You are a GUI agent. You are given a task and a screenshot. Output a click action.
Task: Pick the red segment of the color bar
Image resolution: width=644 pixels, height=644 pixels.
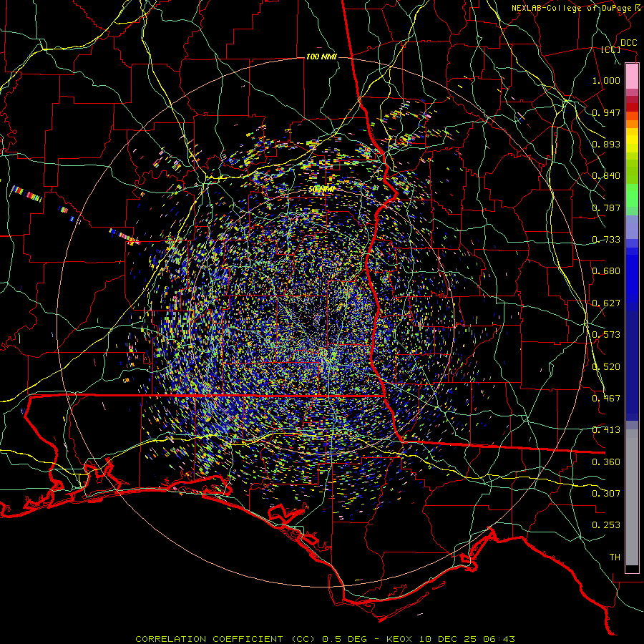632,107
